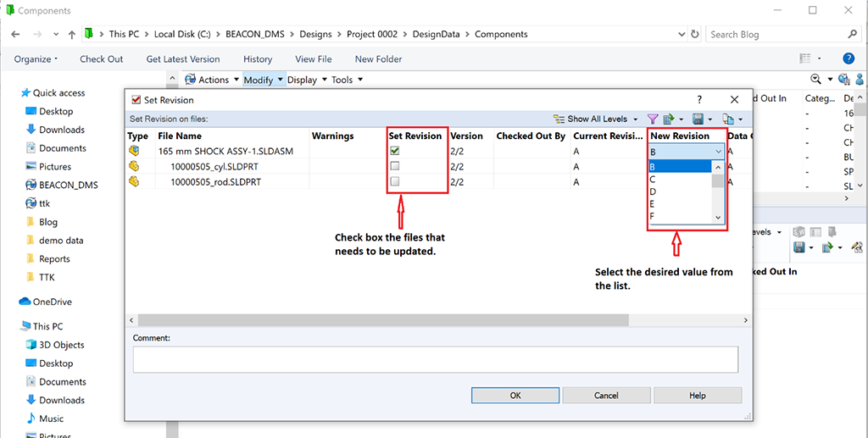Viewport: 868px width, 438px height.
Task: Click the Comment text field
Action: 436,359
